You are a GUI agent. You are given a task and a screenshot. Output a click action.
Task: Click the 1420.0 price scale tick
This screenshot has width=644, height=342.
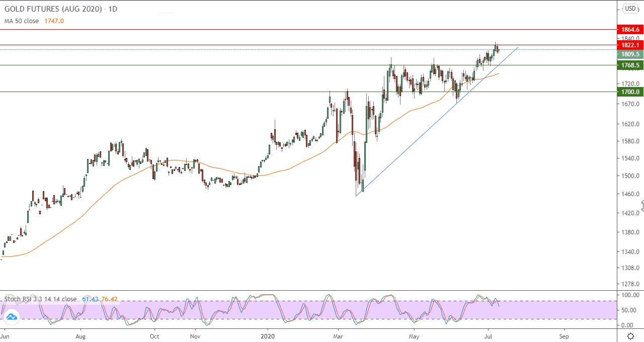(630, 213)
